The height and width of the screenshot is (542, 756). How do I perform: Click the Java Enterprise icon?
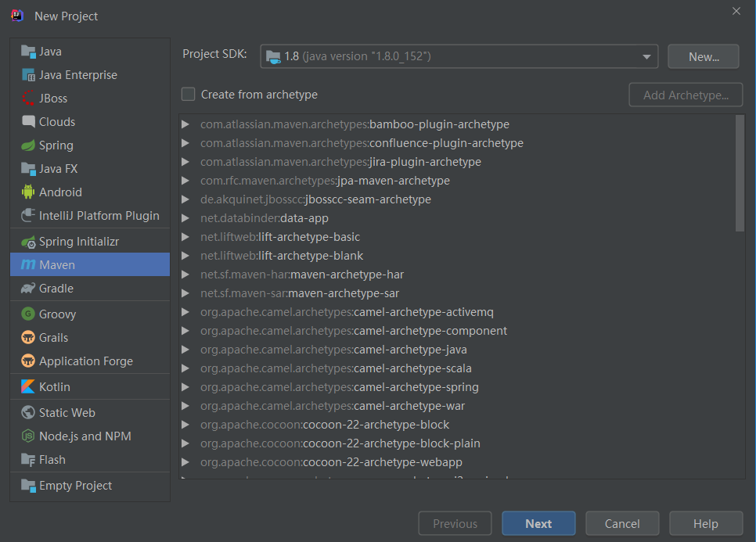click(28, 75)
